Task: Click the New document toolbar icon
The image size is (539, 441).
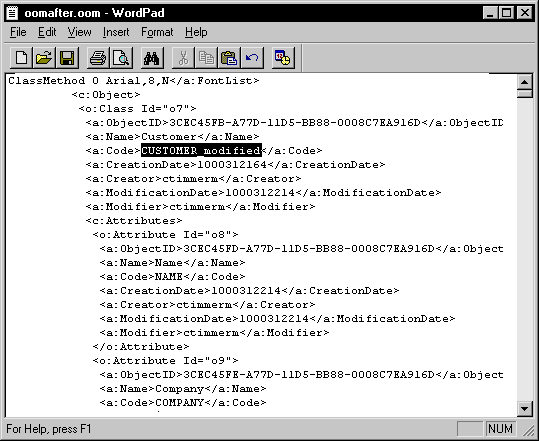Action: pos(22,58)
